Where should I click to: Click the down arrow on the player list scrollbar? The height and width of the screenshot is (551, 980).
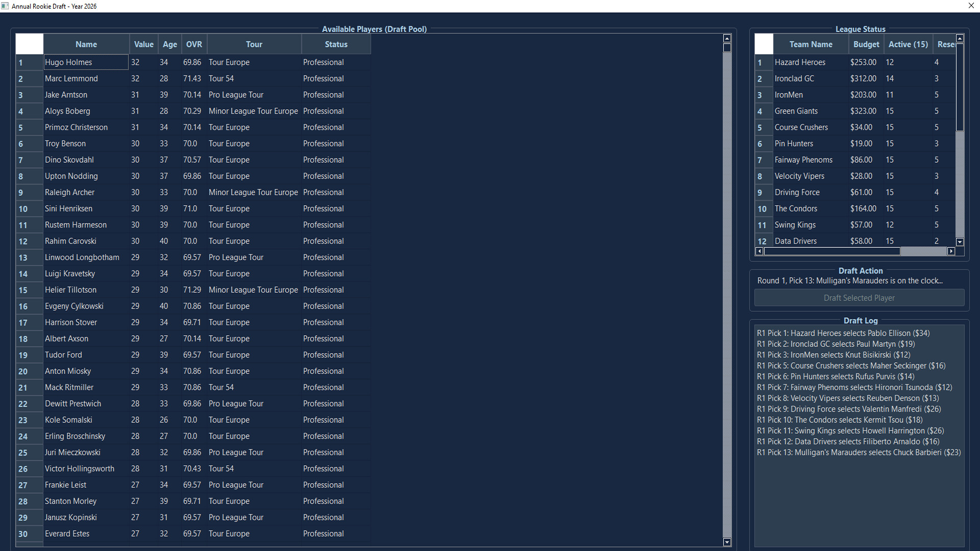(727, 542)
